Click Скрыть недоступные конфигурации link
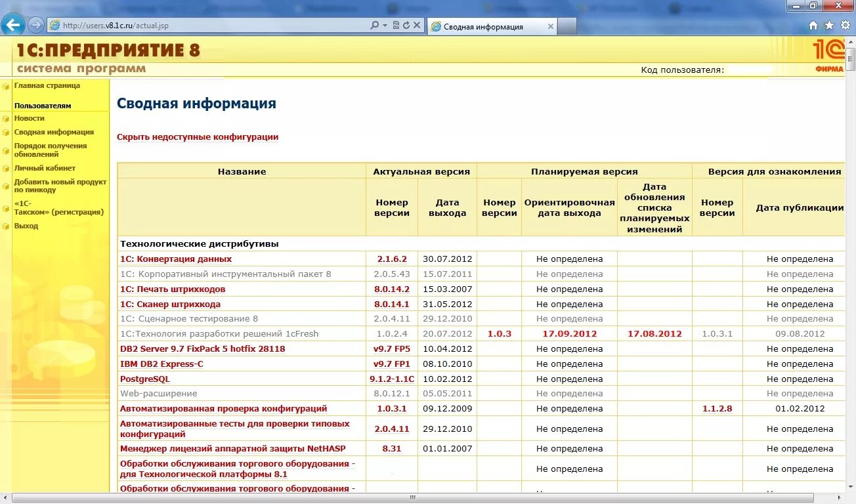This screenshot has width=856, height=504. tap(198, 137)
